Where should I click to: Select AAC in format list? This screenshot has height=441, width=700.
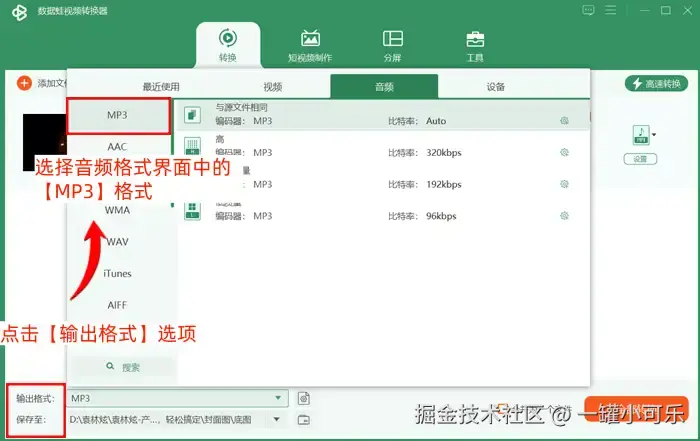[x=117, y=146]
